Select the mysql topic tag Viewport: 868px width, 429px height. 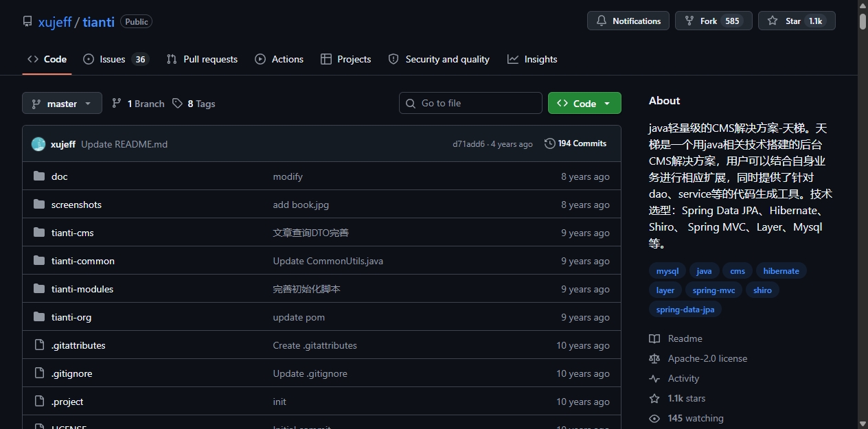(x=667, y=271)
